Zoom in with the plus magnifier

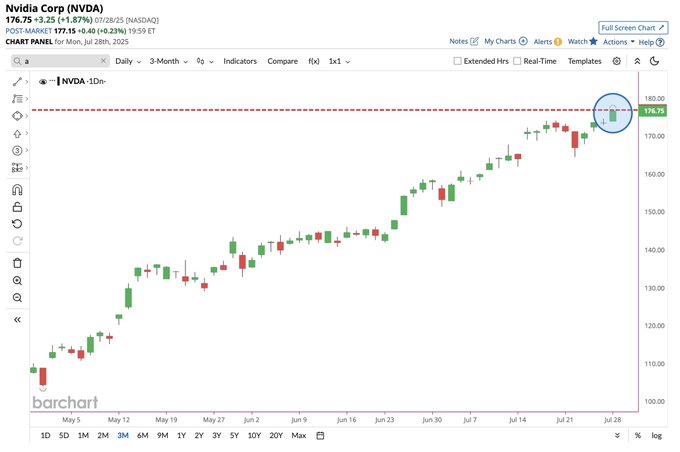(17, 281)
